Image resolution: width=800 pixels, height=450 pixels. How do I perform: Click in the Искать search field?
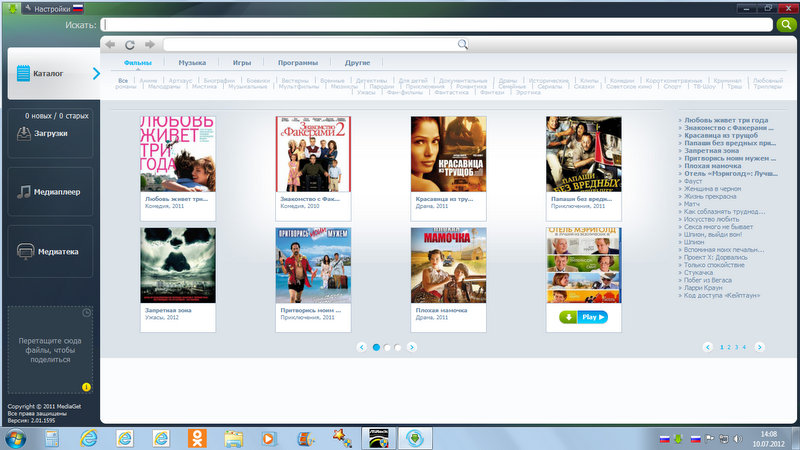tap(436, 24)
